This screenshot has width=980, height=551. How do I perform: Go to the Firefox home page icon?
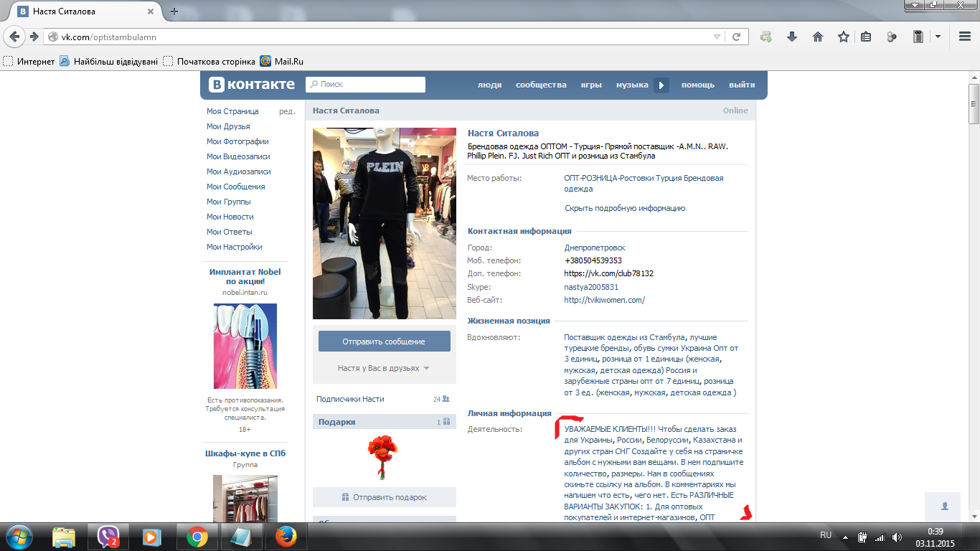(x=817, y=37)
